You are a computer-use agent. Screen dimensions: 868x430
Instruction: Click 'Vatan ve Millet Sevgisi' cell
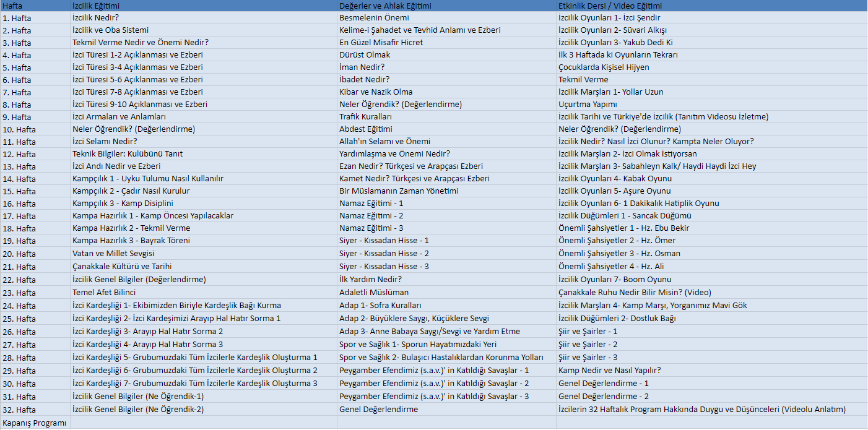204,254
